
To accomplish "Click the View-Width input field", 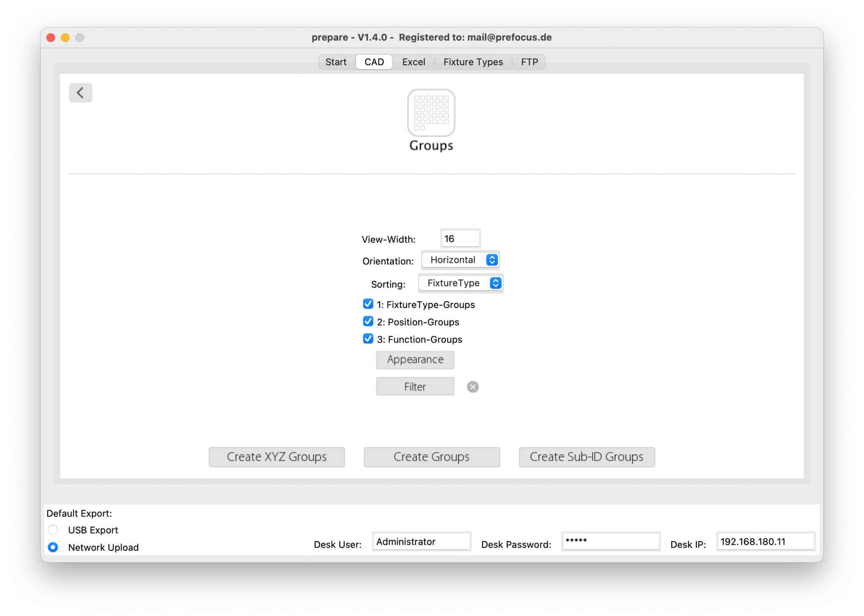I will click(x=460, y=238).
